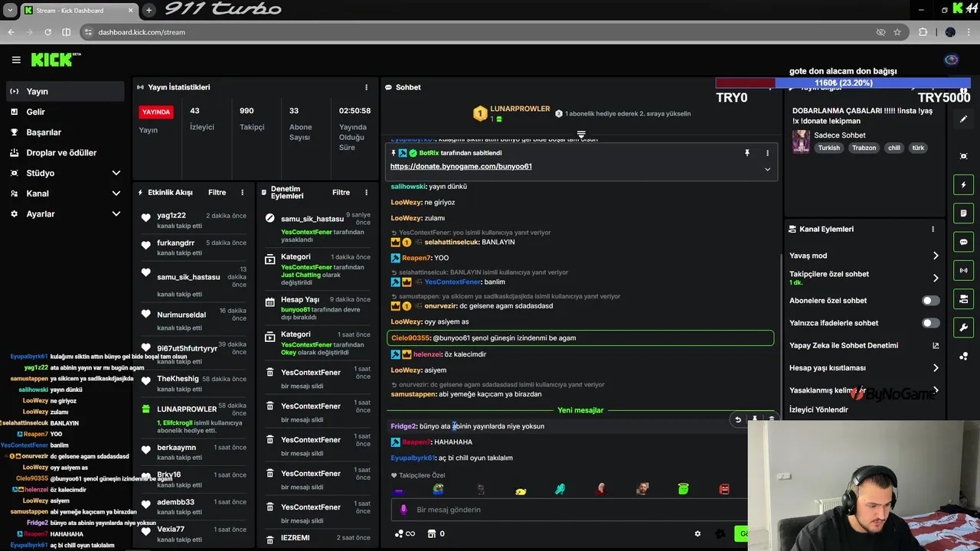The height and width of the screenshot is (551, 980).
Task: Click username selahattinselcuk in chat
Action: click(x=452, y=242)
